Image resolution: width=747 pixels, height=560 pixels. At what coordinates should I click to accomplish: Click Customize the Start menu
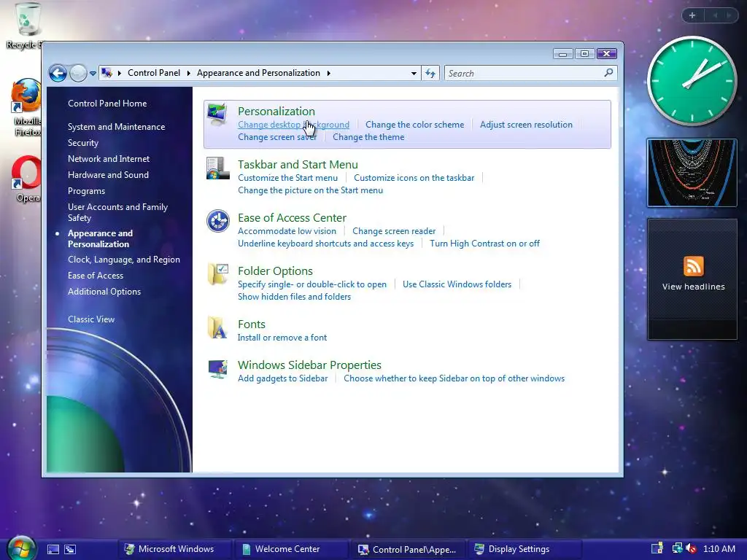point(287,178)
